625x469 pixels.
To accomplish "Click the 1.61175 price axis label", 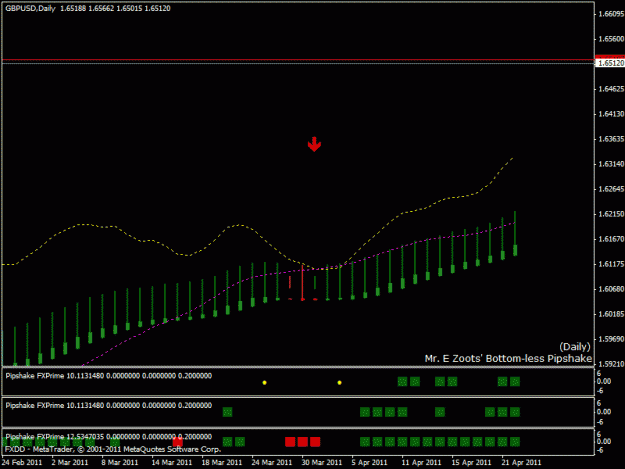I will click(611, 264).
